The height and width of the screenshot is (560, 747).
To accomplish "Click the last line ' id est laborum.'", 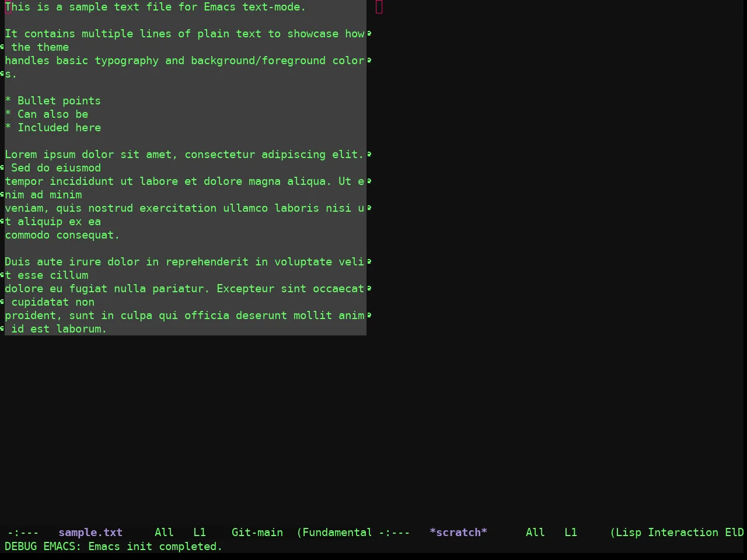I will (59, 329).
